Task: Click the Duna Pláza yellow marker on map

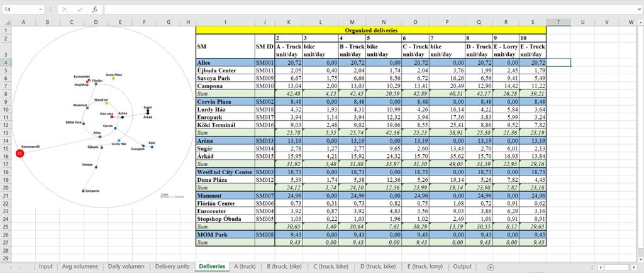Action: [113, 78]
